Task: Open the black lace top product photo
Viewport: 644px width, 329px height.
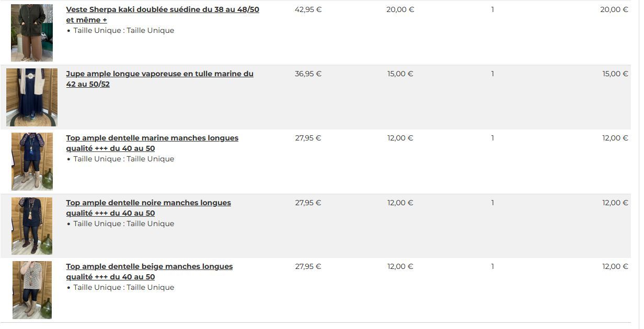Action: point(32,226)
